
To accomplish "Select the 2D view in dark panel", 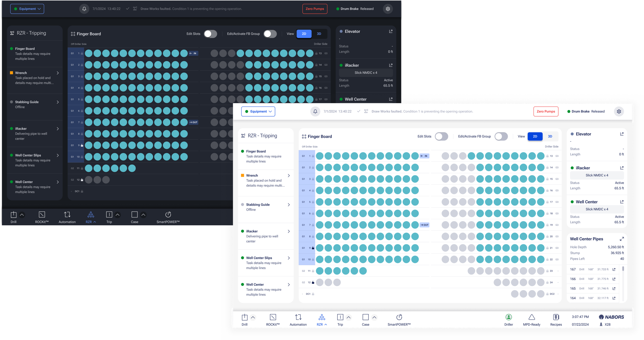I will (x=304, y=34).
